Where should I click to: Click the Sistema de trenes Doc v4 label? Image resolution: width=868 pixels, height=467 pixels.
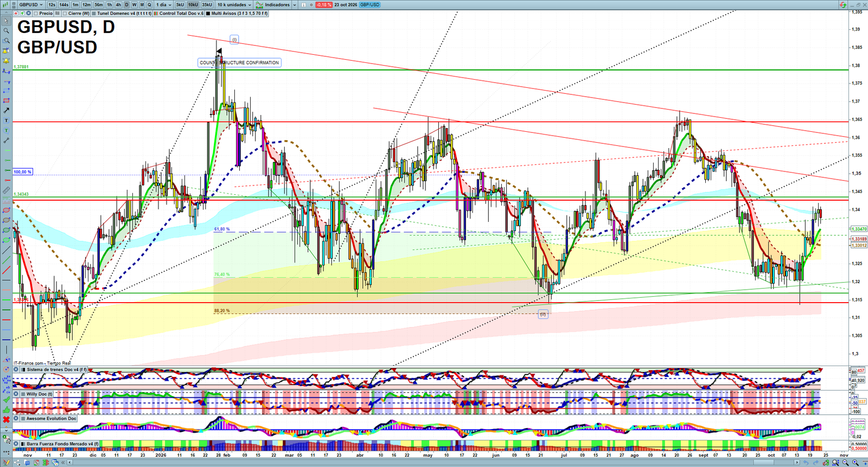pyautogui.click(x=56, y=370)
